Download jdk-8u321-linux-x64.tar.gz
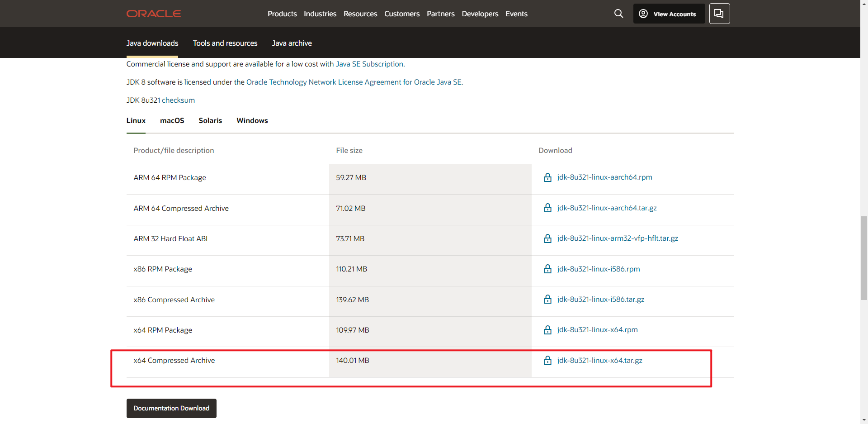The image size is (868, 424). [x=599, y=360]
